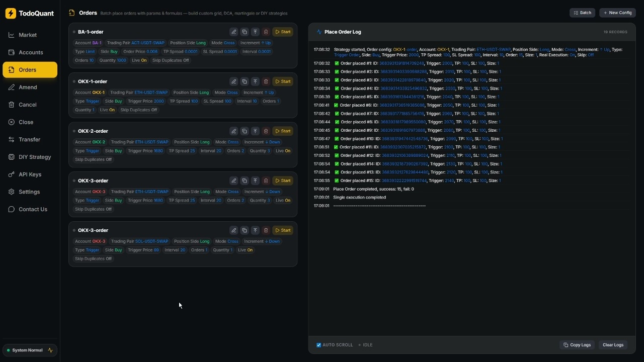
Task: Open API Keys page
Action: click(x=30, y=174)
